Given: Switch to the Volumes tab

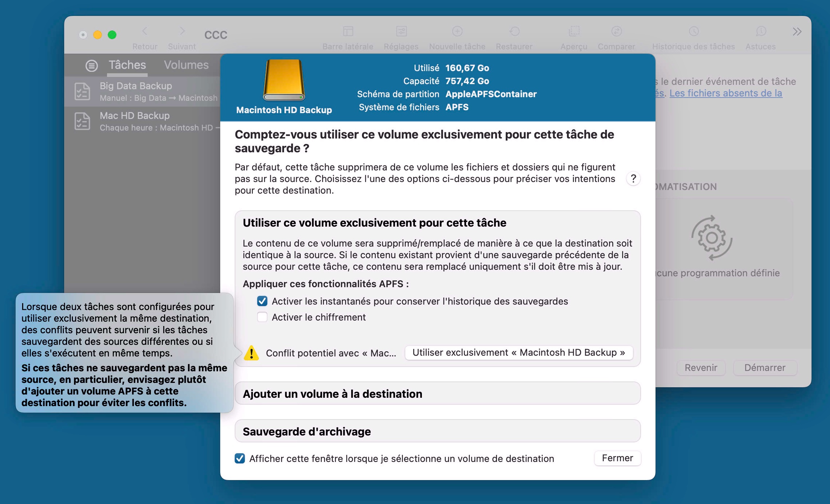Looking at the screenshot, I should pos(186,65).
